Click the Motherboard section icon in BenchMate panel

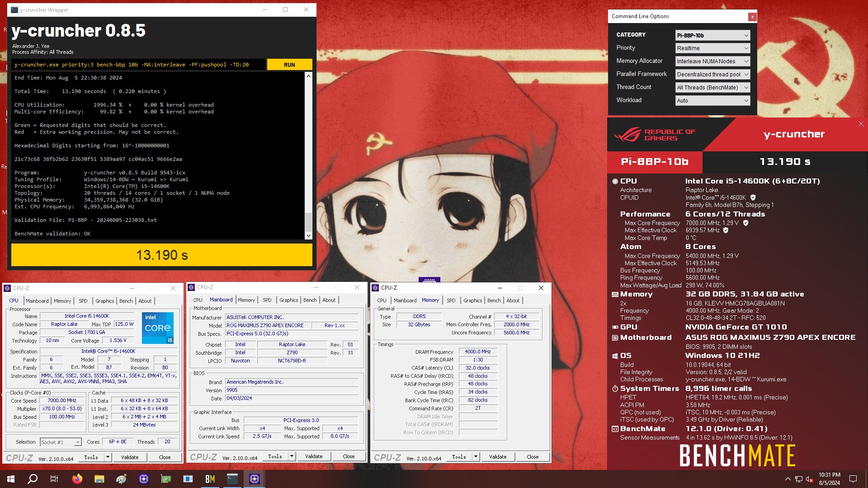615,338
